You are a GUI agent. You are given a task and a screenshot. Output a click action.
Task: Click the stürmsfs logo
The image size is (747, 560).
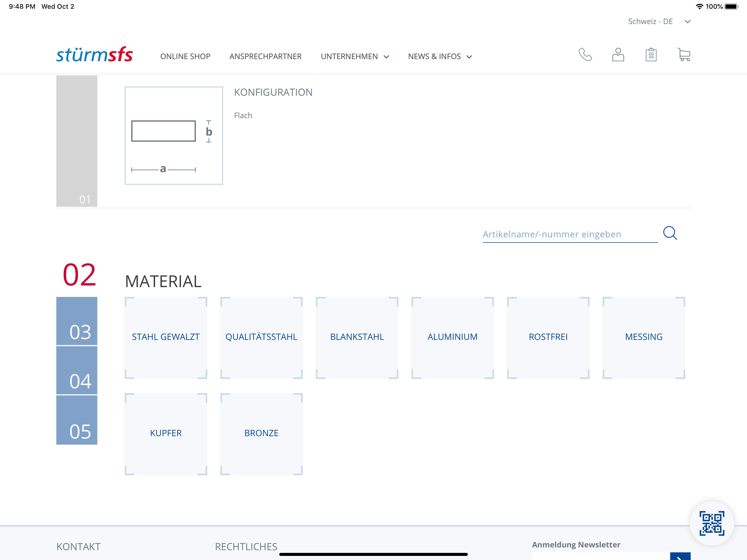95,54
